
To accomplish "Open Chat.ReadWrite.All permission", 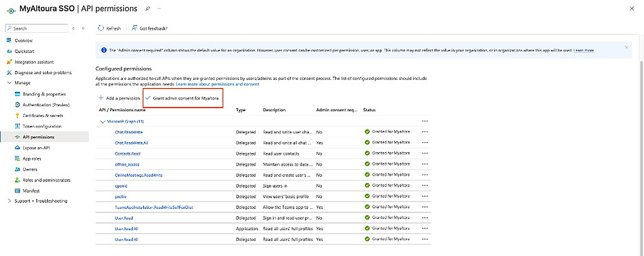I will point(131,143).
